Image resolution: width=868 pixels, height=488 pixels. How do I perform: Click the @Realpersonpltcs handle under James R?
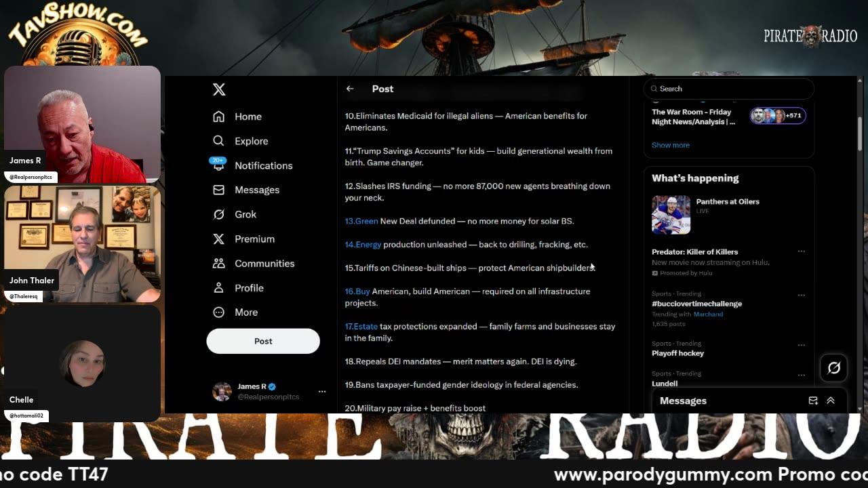pyautogui.click(x=268, y=397)
